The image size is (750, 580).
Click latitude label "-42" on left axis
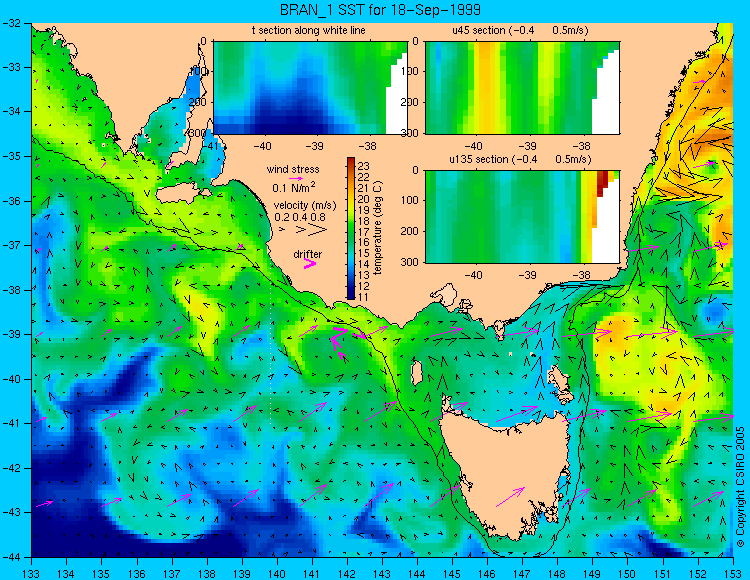pyautogui.click(x=13, y=468)
